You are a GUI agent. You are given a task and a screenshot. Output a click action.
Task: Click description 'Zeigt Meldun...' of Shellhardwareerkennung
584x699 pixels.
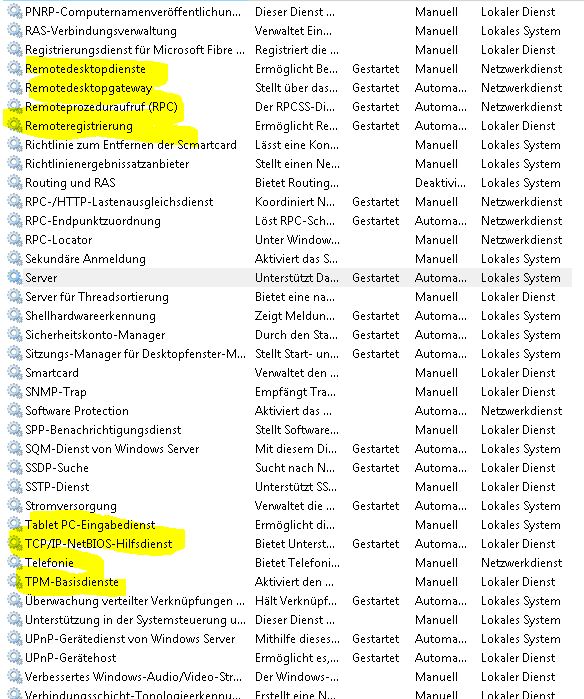click(294, 316)
